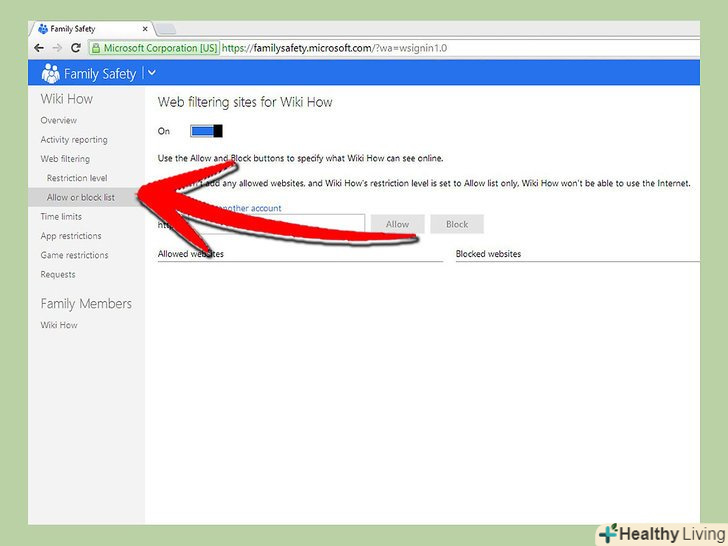Image resolution: width=728 pixels, height=546 pixels.
Task: Open Requests in the sidebar
Action: pyautogui.click(x=58, y=274)
